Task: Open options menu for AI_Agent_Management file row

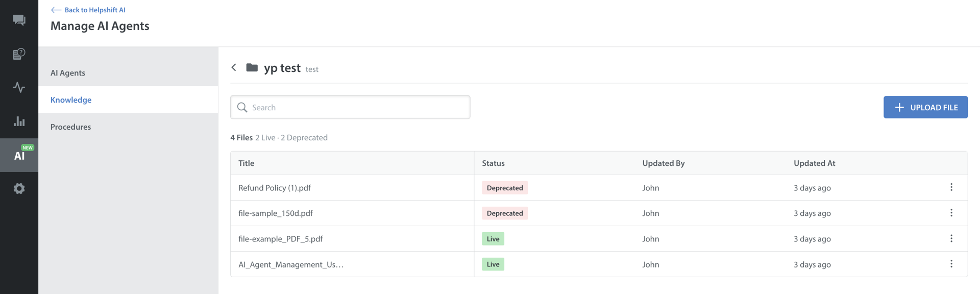Action: (x=951, y=264)
